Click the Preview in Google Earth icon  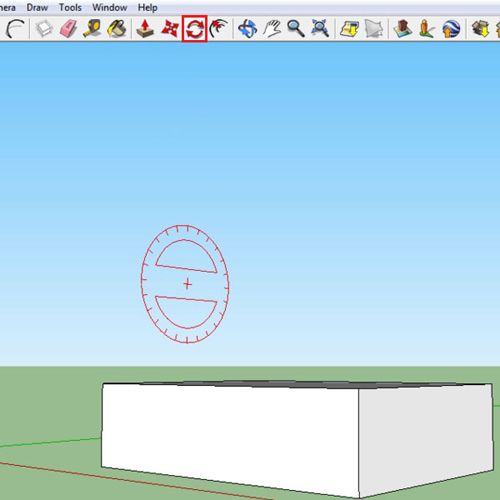point(451,29)
